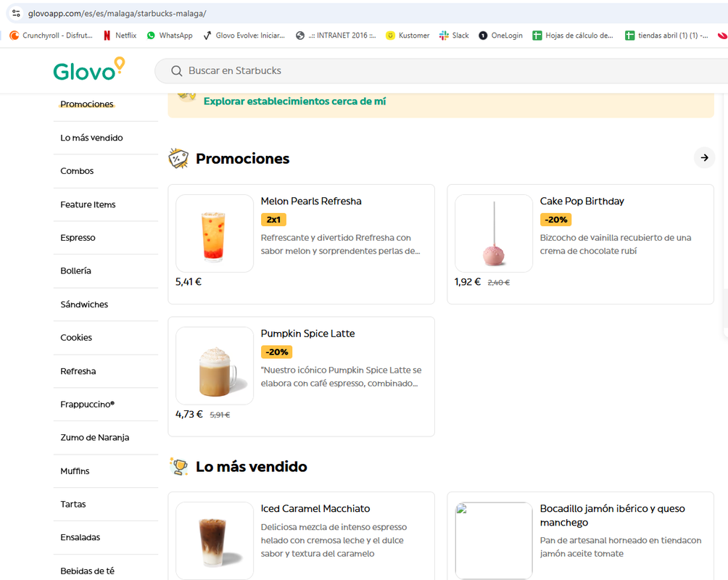Go to Muffins category
728x580 pixels.
[x=75, y=471]
